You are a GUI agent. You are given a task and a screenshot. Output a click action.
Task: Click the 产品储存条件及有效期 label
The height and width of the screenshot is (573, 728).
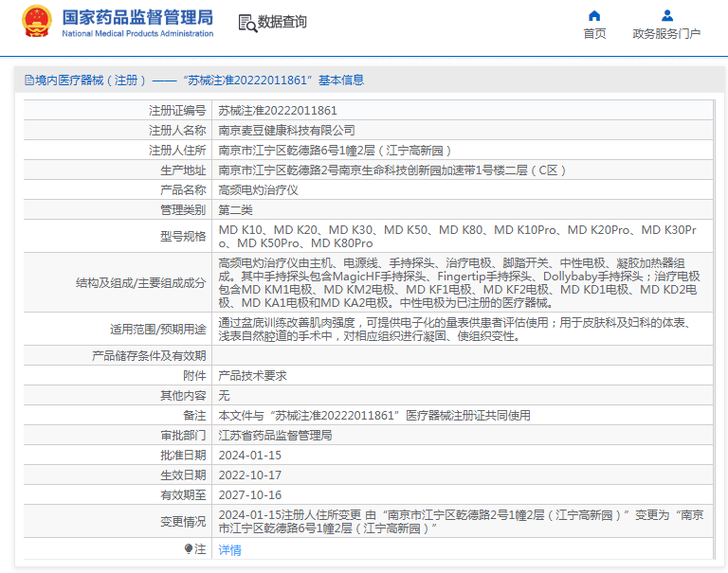(x=149, y=356)
